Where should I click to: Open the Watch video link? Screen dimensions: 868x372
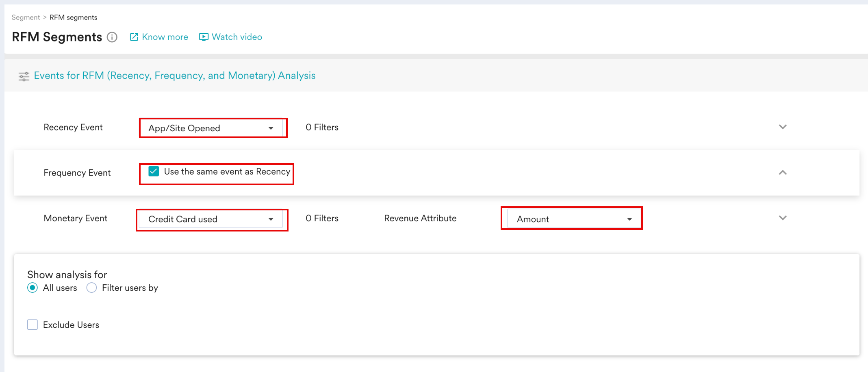tap(237, 37)
